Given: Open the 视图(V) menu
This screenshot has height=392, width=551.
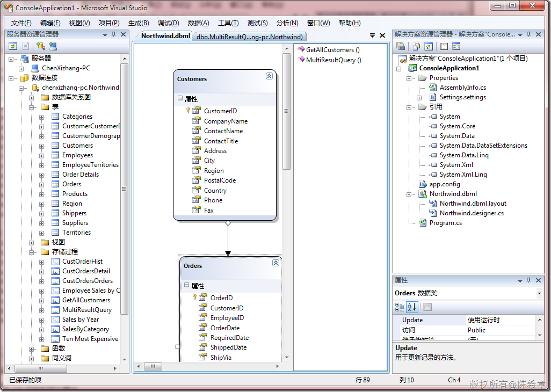Looking at the screenshot, I should tap(79, 23).
